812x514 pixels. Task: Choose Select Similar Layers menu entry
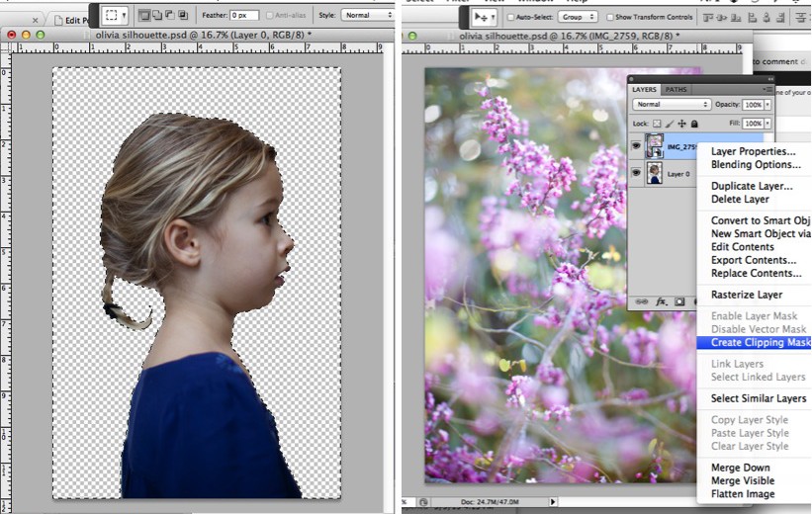pyautogui.click(x=759, y=398)
